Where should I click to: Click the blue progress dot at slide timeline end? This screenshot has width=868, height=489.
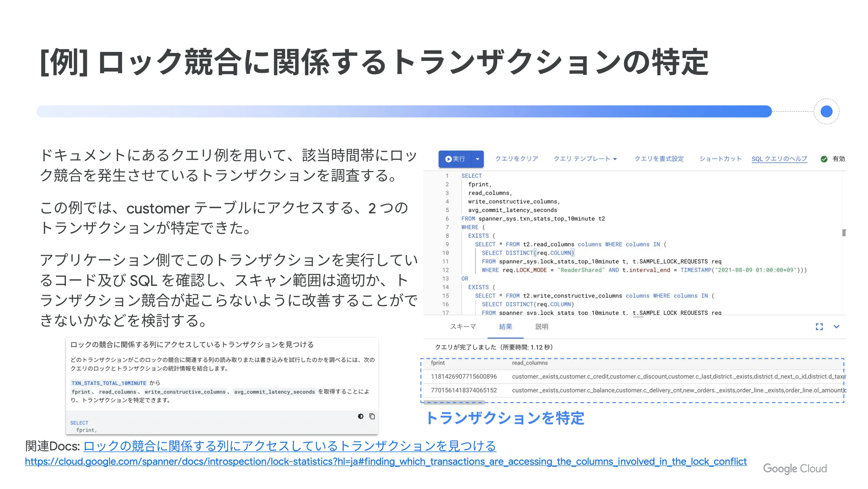[826, 111]
